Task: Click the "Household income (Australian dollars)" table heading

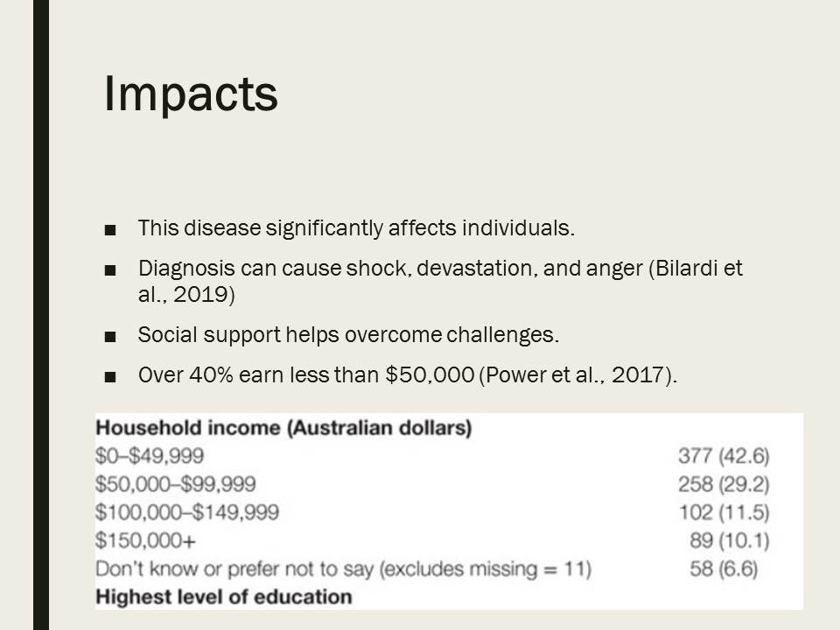Action: point(283,429)
